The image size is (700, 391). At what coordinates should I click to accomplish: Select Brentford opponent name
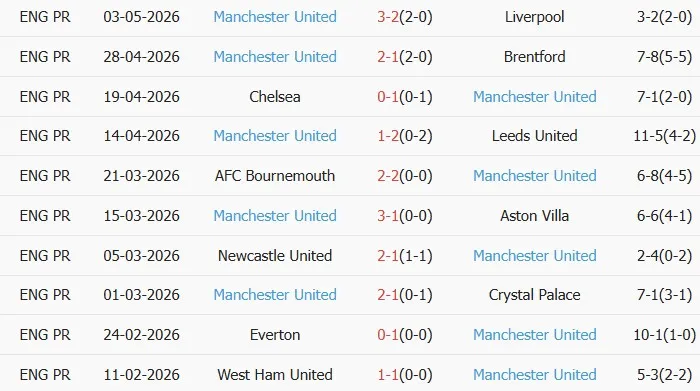click(x=534, y=57)
